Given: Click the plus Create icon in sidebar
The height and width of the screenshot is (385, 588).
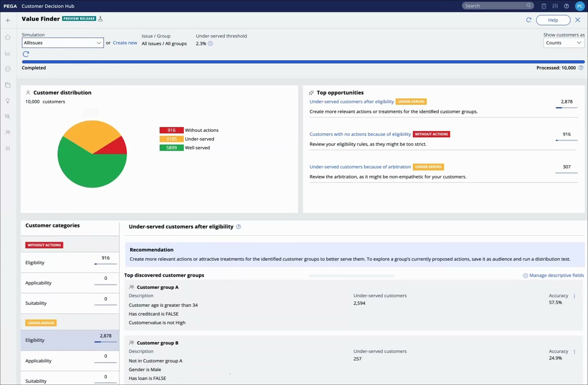Looking at the screenshot, I should point(8,20).
